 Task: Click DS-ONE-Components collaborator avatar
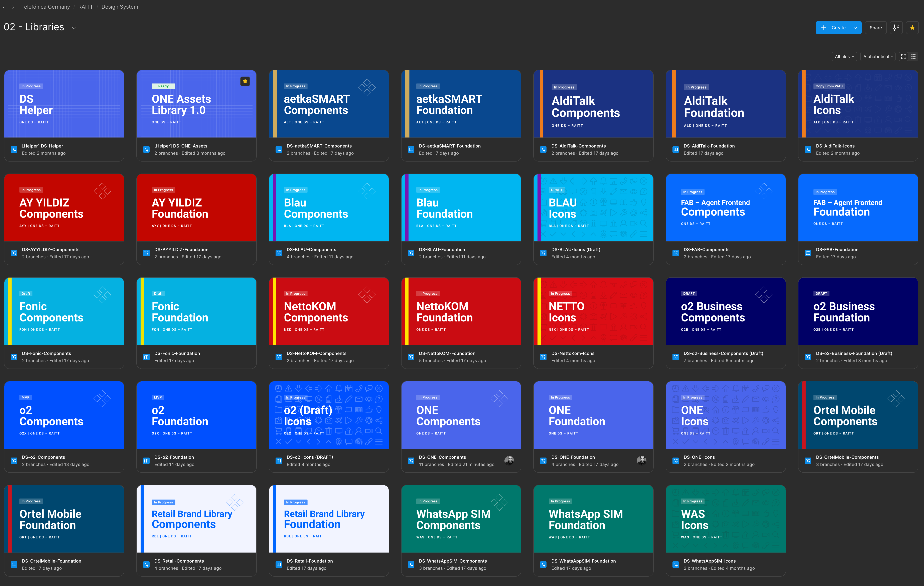coord(509,460)
